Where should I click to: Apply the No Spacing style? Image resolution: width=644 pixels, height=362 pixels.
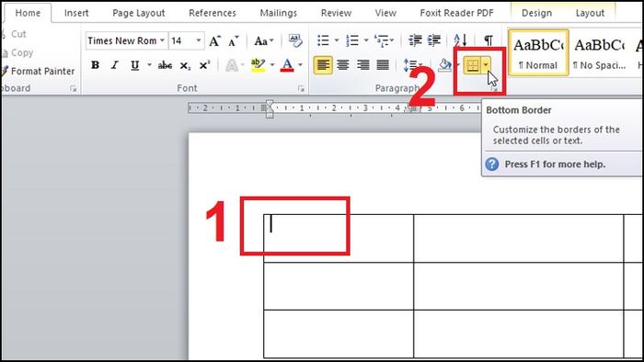(x=599, y=52)
